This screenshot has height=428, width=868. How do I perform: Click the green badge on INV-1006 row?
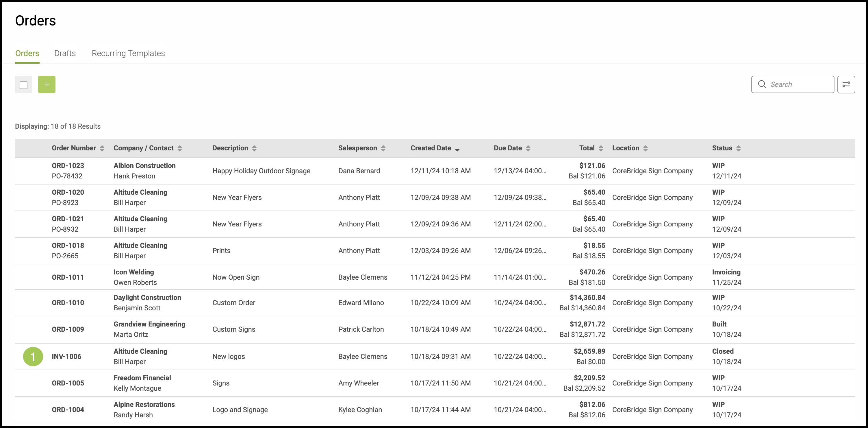tap(33, 356)
